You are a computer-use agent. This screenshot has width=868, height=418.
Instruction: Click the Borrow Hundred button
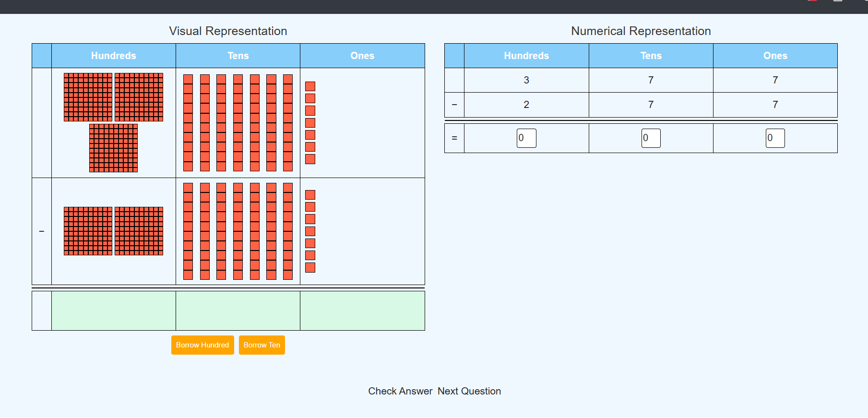coord(202,345)
